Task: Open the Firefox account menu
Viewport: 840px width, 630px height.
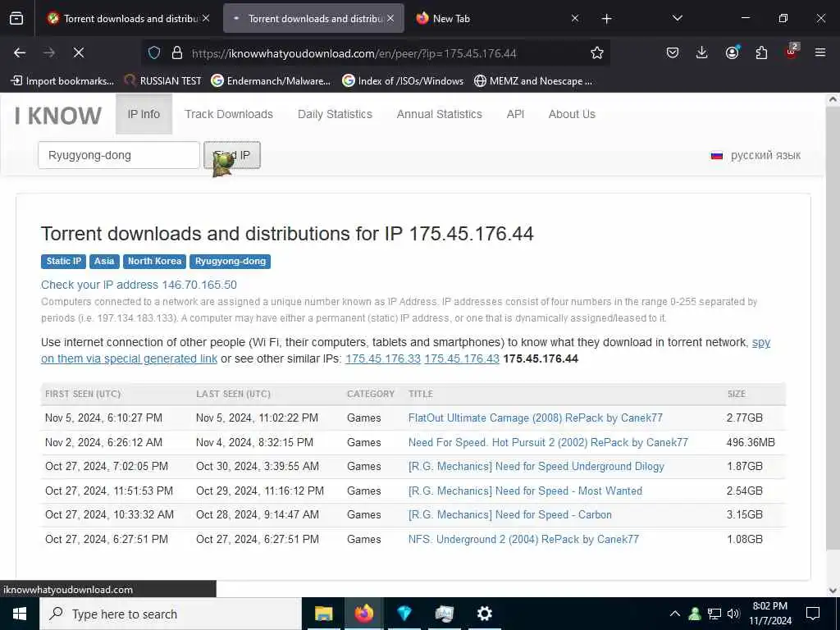Action: coord(732,52)
